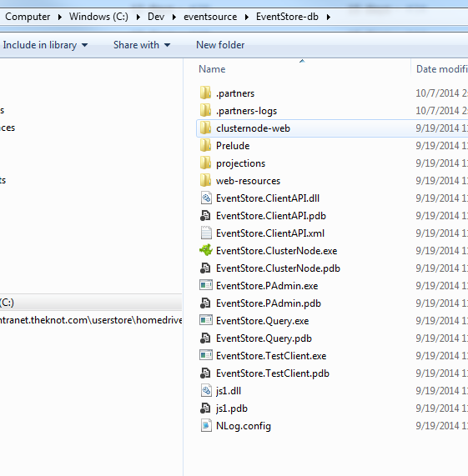Select the file name EventStore.ClusterNode.exe

pos(276,251)
